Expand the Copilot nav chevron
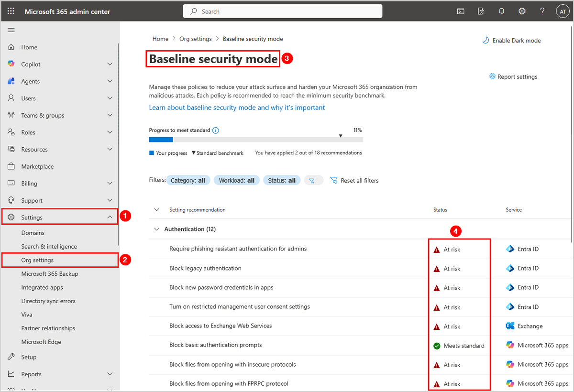The image size is (574, 392). pos(110,64)
